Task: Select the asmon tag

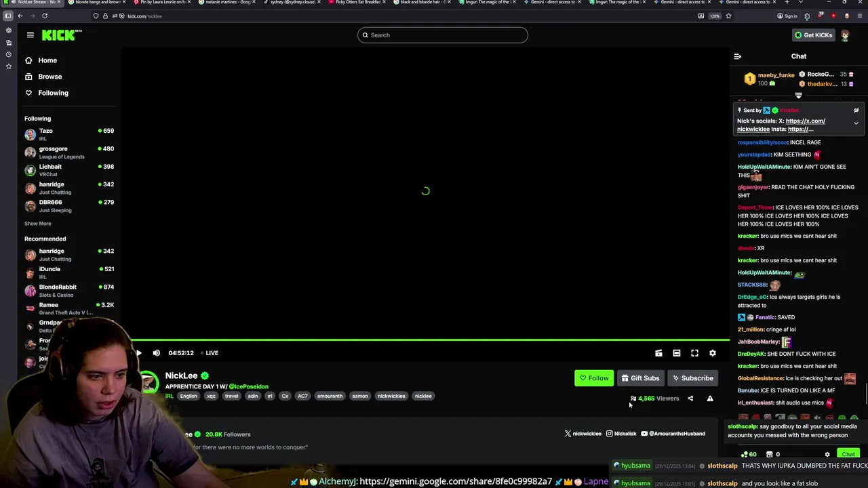Action: click(x=360, y=396)
